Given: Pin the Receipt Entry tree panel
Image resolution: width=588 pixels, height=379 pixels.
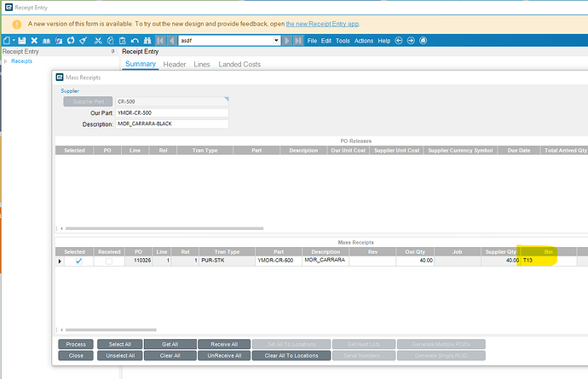Looking at the screenshot, I should coord(112,51).
